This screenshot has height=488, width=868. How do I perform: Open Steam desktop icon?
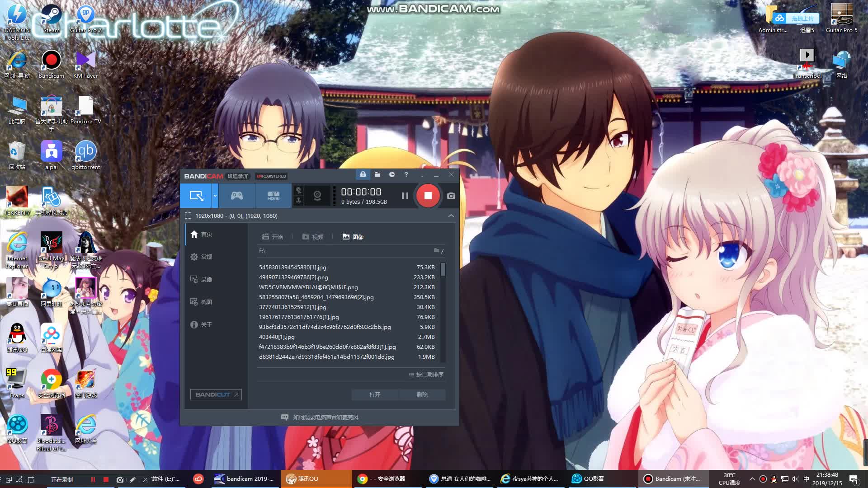51,19
